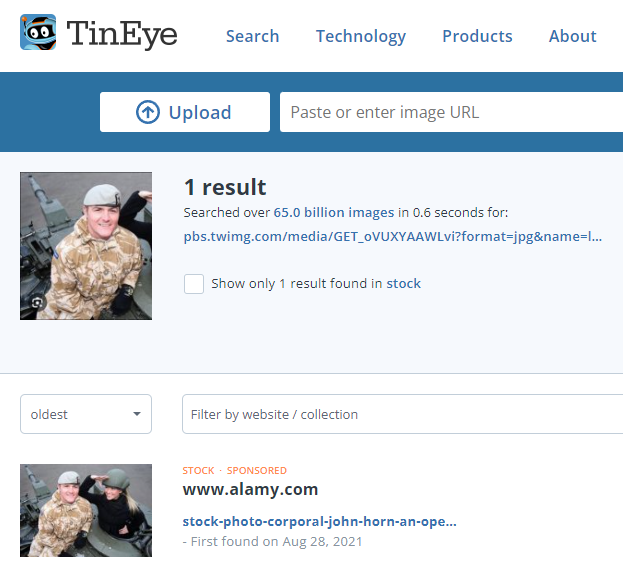This screenshot has width=623, height=587.
Task: Open the oldest sort order dropdown
Action: tap(86, 414)
